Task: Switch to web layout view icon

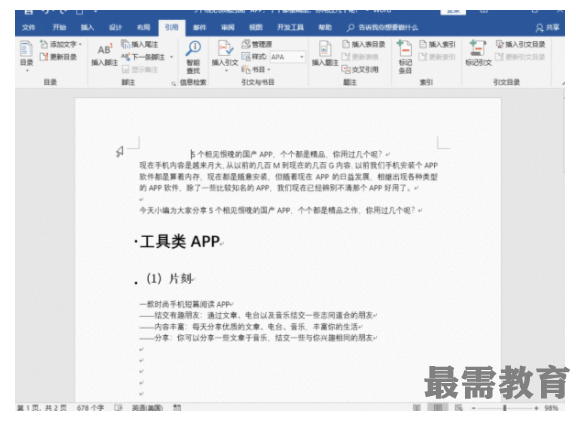Action: tap(459, 408)
